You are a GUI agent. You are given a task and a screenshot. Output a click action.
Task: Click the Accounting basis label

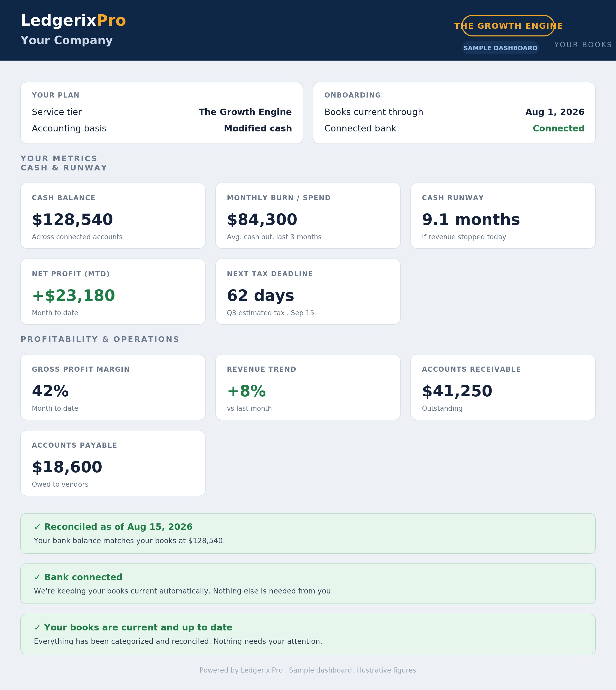[x=69, y=129]
